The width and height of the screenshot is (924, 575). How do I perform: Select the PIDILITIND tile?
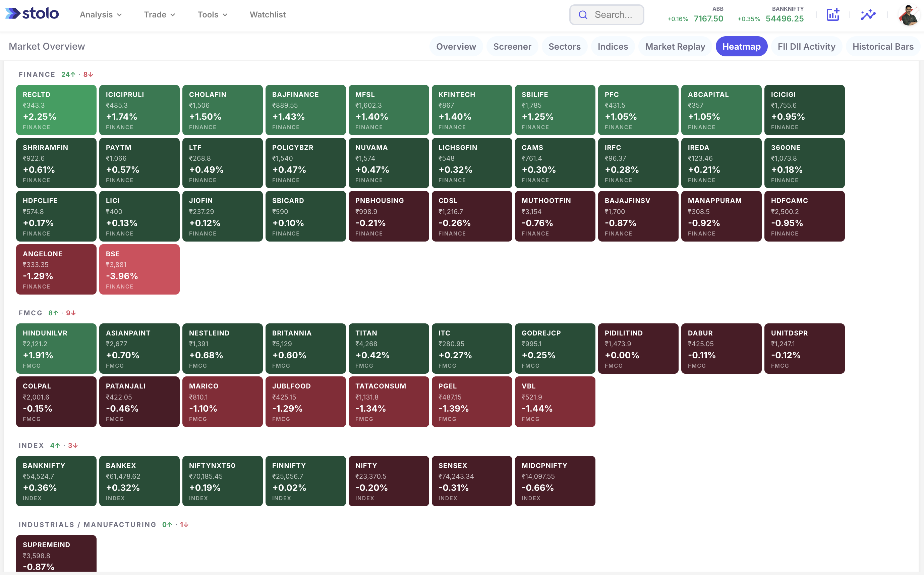638,349
